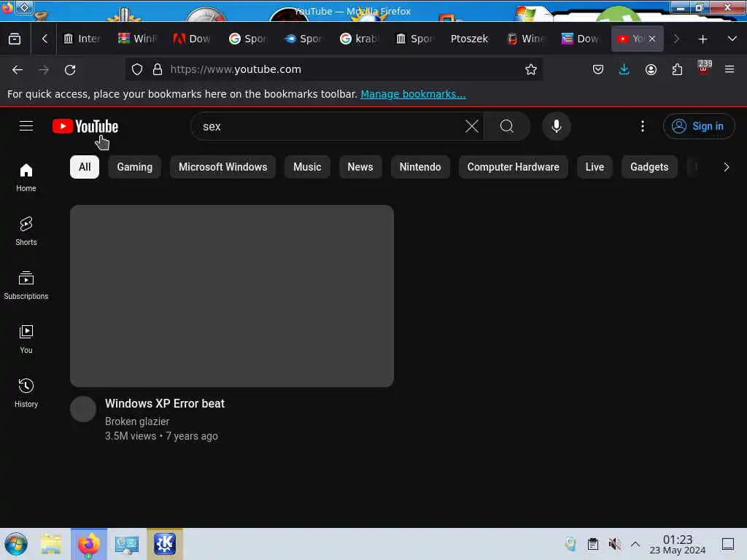The width and height of the screenshot is (747, 560).
Task: Open Firefox downloads panel
Action: tap(624, 70)
